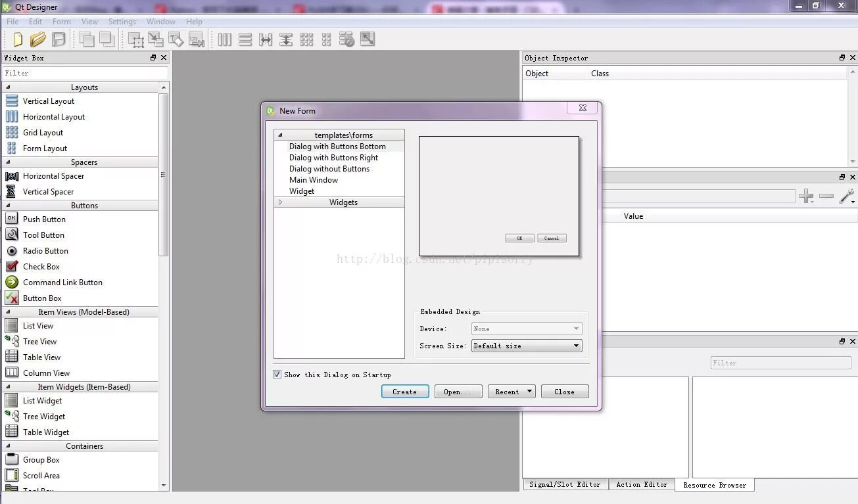Click the Open Form folder toolbar icon

pos(38,39)
